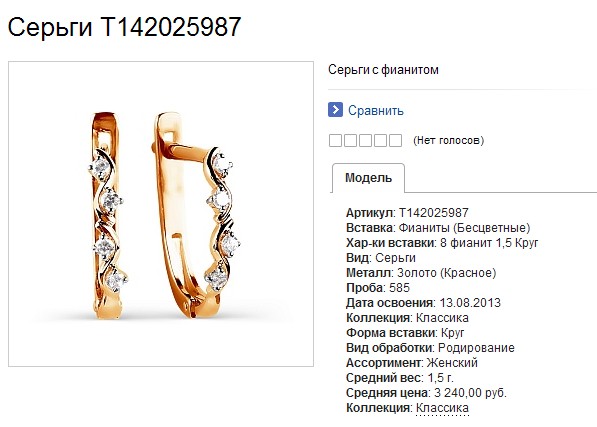Screen dimensions: 597x427
Task: Click the Средняя цена 3 240,00 руб. line
Action: click(x=426, y=393)
